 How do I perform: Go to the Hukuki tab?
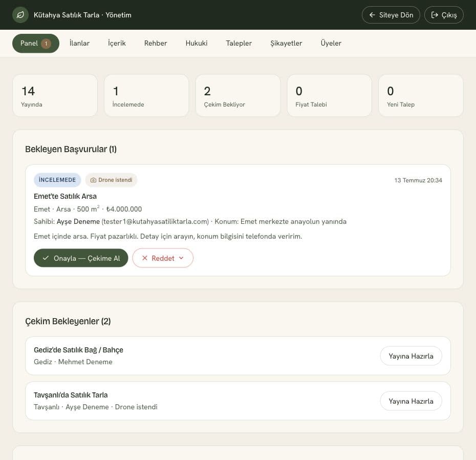pyautogui.click(x=197, y=44)
